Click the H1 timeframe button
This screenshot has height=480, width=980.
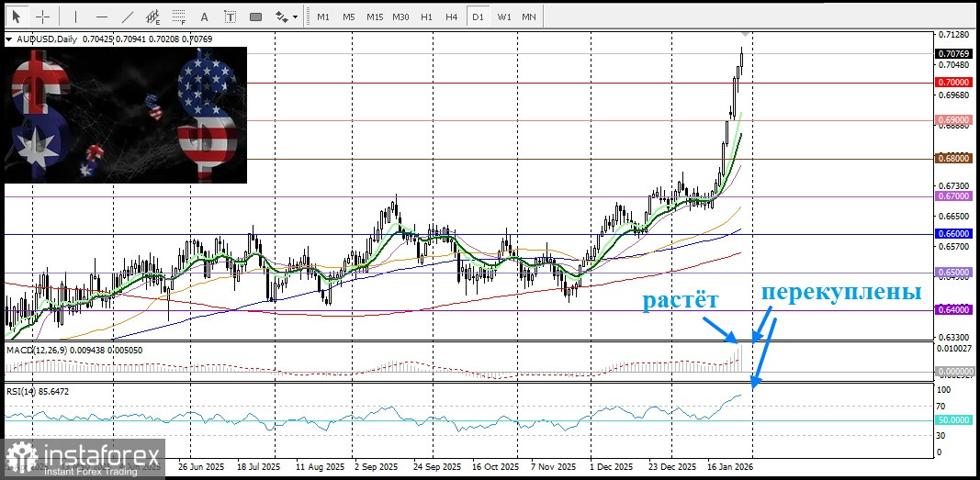(x=426, y=17)
